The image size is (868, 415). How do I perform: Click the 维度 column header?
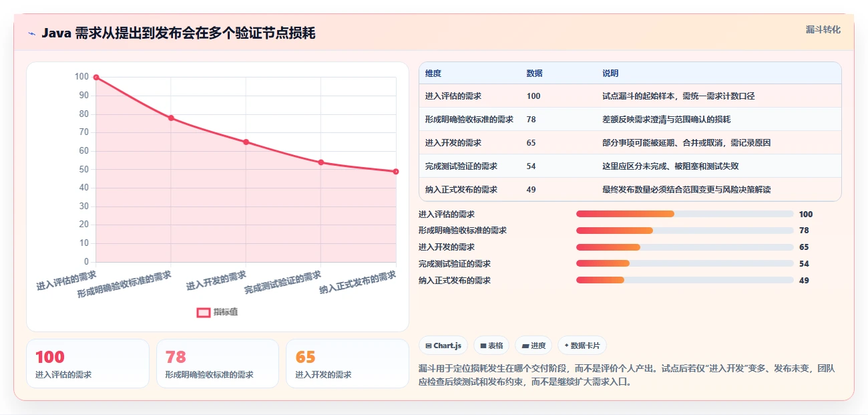coord(433,74)
